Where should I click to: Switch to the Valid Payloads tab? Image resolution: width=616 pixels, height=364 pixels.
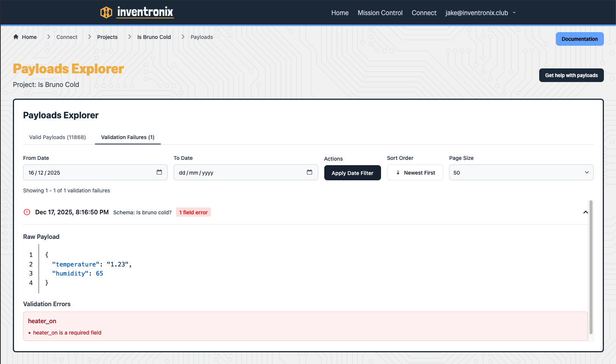point(57,137)
